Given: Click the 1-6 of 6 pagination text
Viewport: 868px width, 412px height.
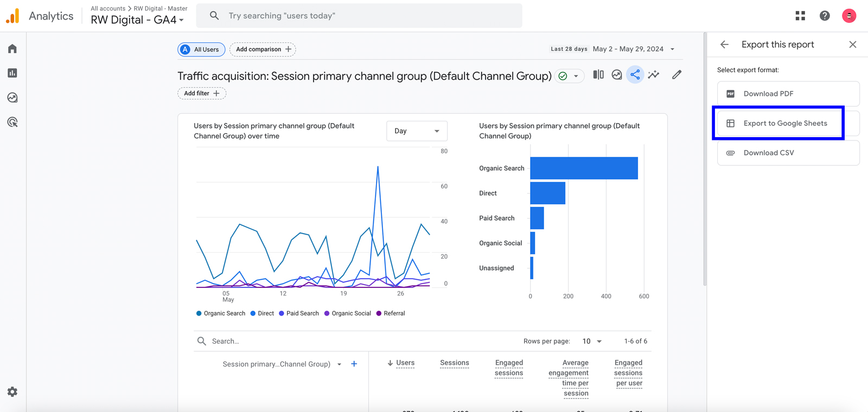Looking at the screenshot, I should click(635, 341).
